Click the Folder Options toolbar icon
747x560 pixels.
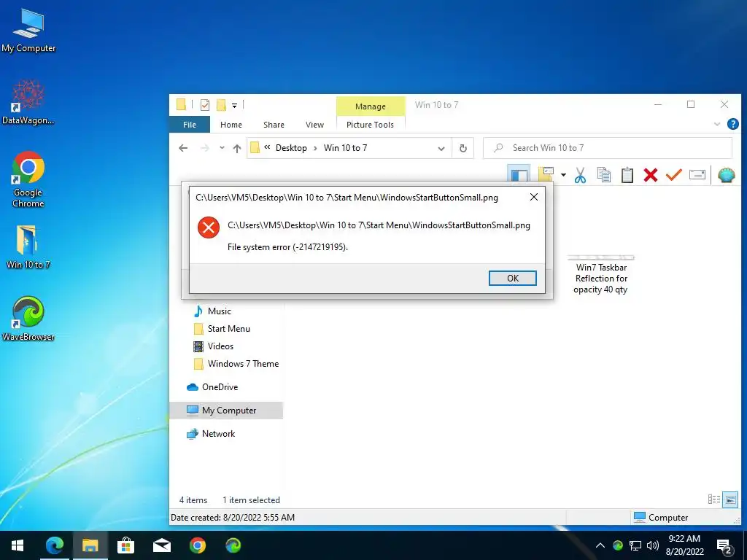[546, 174]
